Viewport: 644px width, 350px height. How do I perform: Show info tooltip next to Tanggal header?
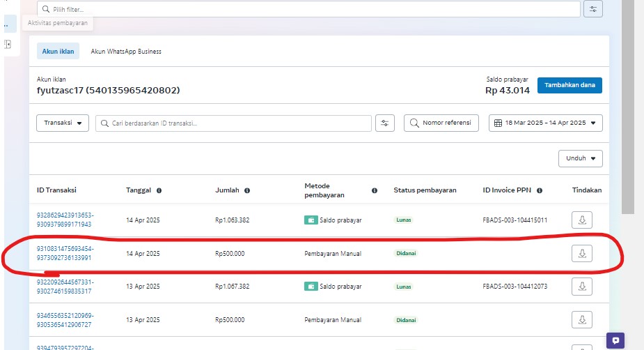(x=159, y=190)
